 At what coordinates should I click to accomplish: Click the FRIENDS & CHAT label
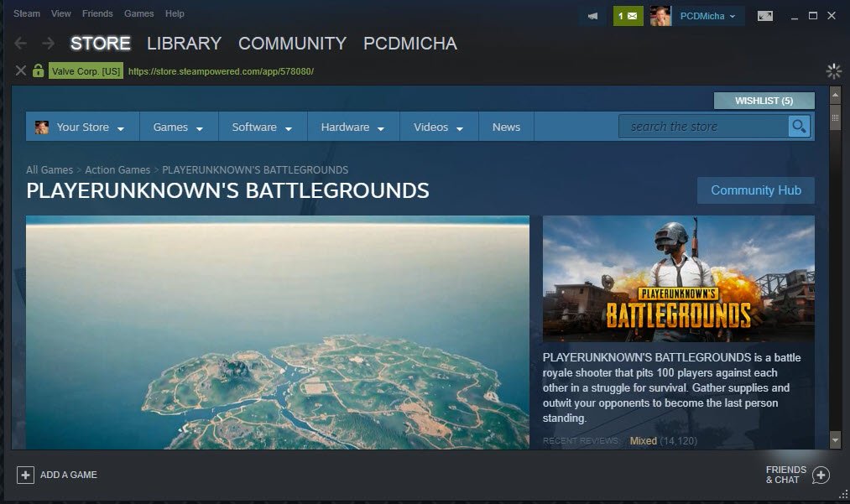785,475
